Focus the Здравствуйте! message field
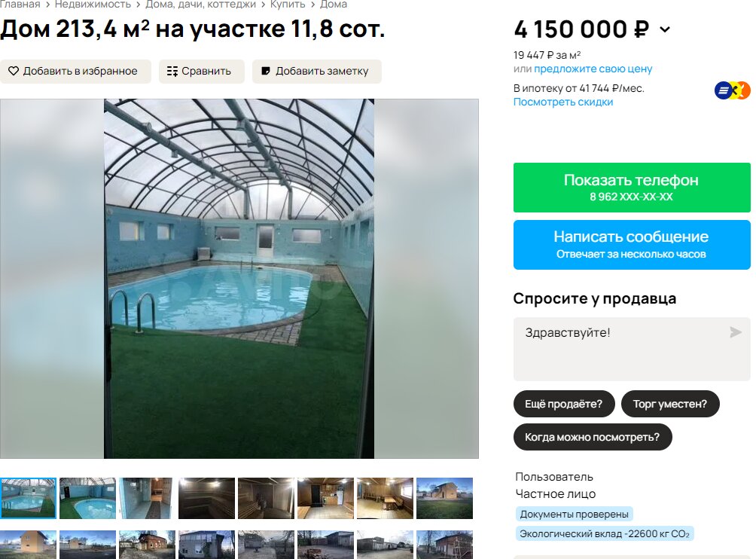Image resolution: width=756 pixels, height=559 pixels. pyautogui.click(x=632, y=350)
